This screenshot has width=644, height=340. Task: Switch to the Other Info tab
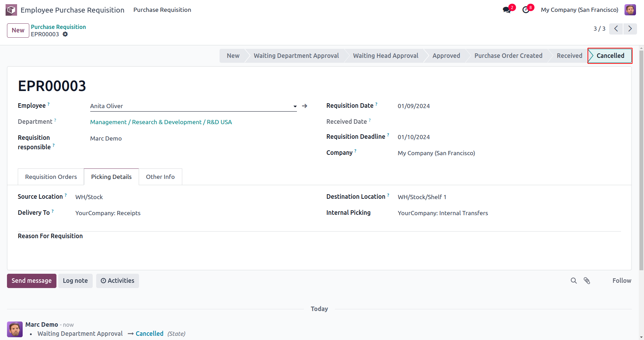click(x=160, y=177)
